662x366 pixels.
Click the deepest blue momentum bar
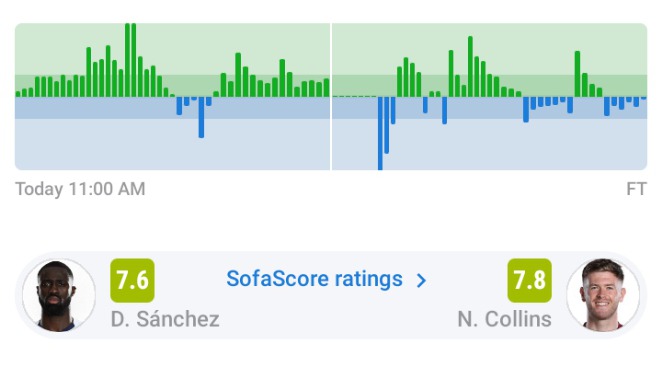click(380, 133)
